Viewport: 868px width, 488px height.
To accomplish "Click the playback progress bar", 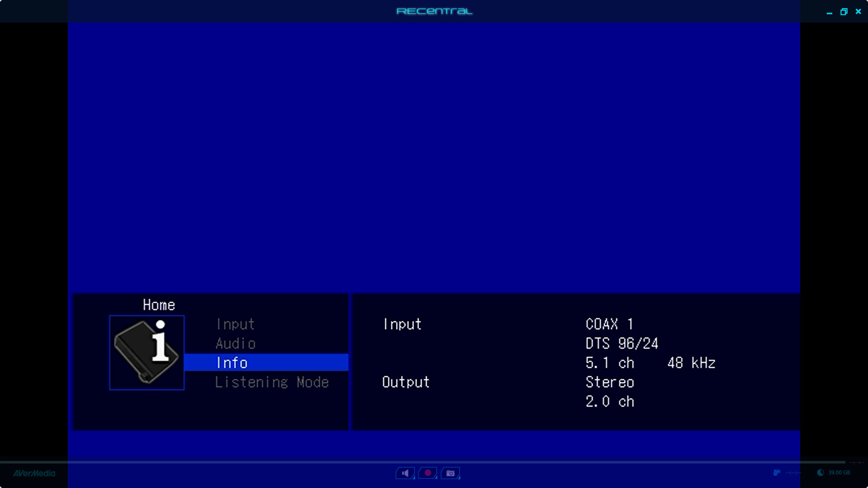I will [423, 462].
